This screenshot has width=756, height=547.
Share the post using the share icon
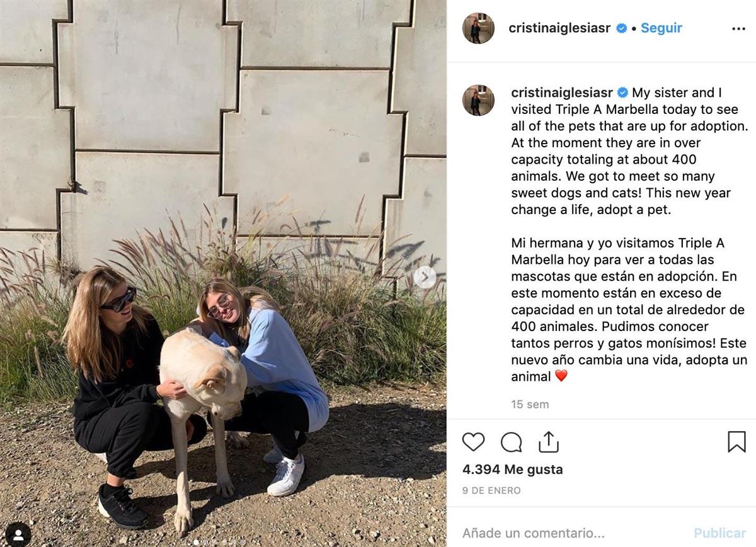549,442
